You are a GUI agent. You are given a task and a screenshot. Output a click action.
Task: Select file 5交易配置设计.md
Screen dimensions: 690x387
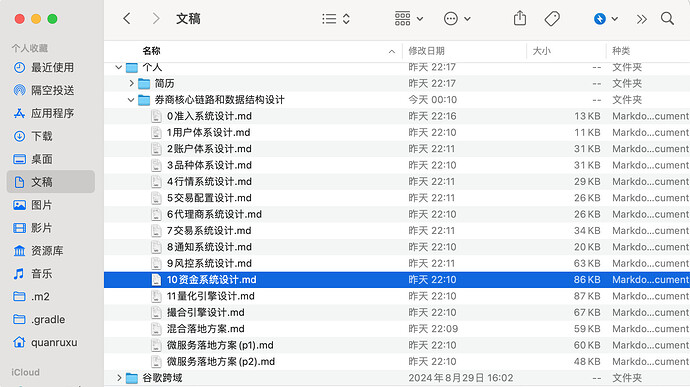(x=397, y=198)
